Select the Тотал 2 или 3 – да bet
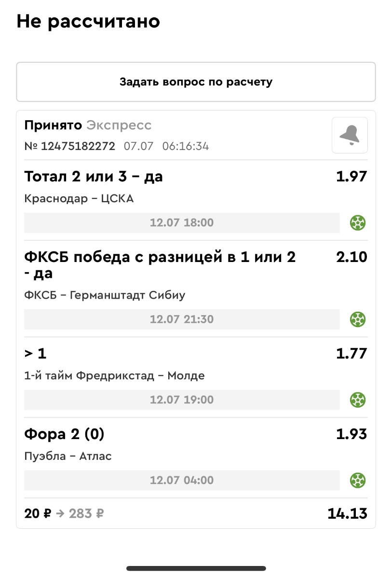Screen dimensions: 392x579 [94, 177]
